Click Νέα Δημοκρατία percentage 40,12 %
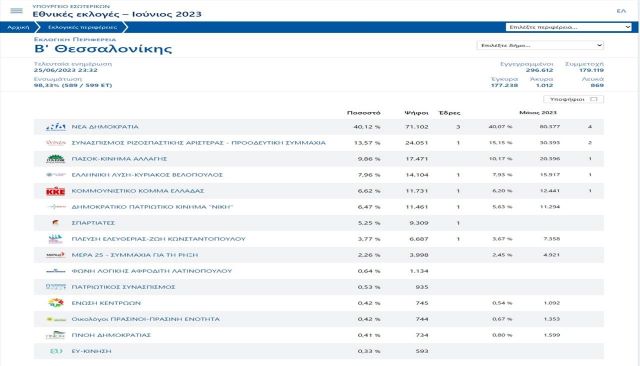The image size is (640, 366). (x=367, y=127)
